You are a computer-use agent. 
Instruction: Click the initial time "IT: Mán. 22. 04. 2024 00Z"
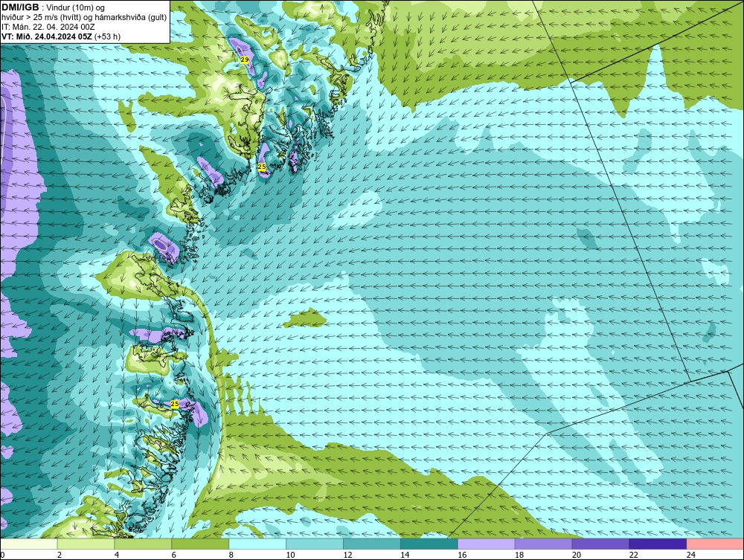pos(48,27)
